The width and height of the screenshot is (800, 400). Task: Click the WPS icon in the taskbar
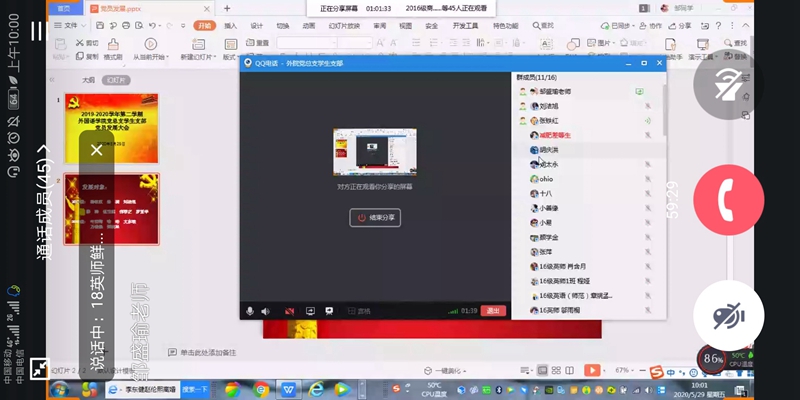click(x=289, y=389)
